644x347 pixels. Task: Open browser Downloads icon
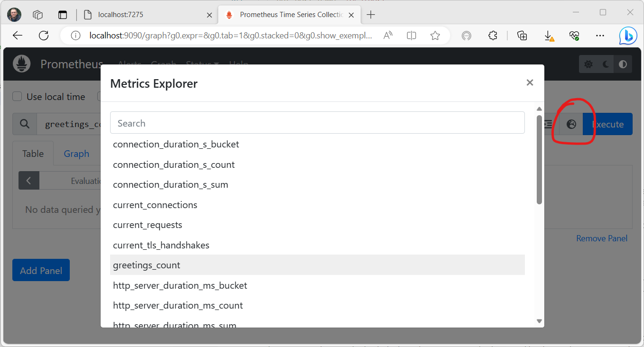[x=548, y=36]
